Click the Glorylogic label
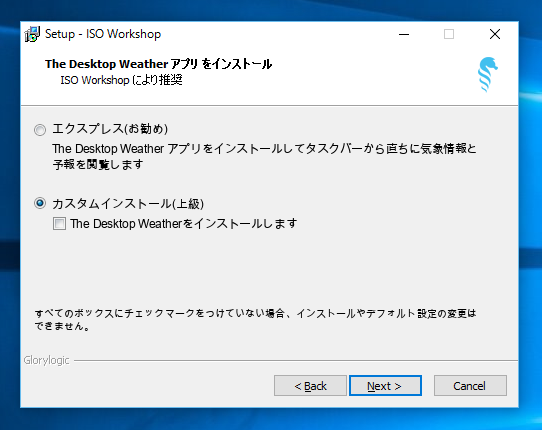The image size is (542, 430). click(x=46, y=360)
